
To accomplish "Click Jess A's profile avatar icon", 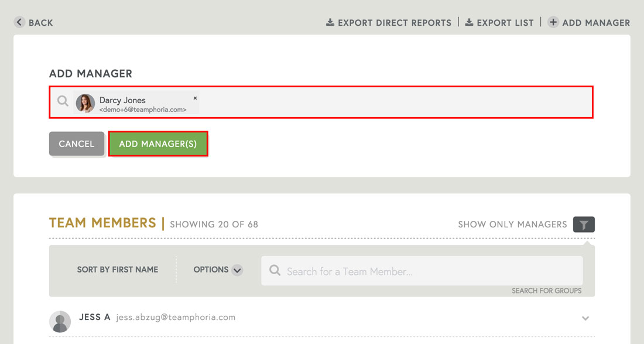I will click(x=59, y=321).
